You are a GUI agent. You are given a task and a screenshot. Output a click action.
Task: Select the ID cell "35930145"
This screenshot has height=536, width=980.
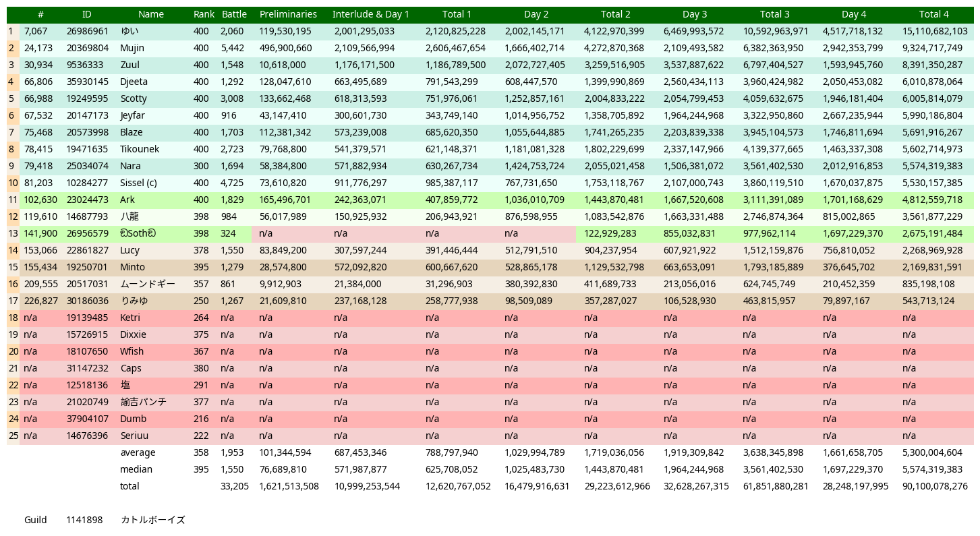[x=87, y=82]
